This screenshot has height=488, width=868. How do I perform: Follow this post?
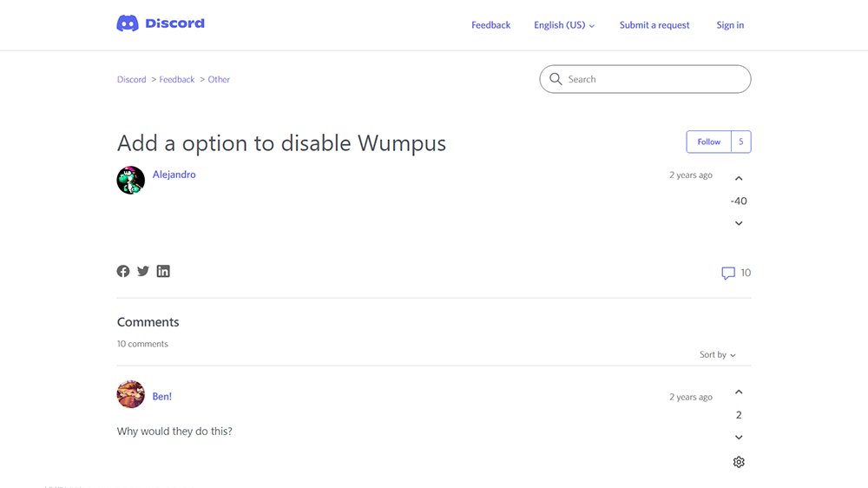point(708,142)
